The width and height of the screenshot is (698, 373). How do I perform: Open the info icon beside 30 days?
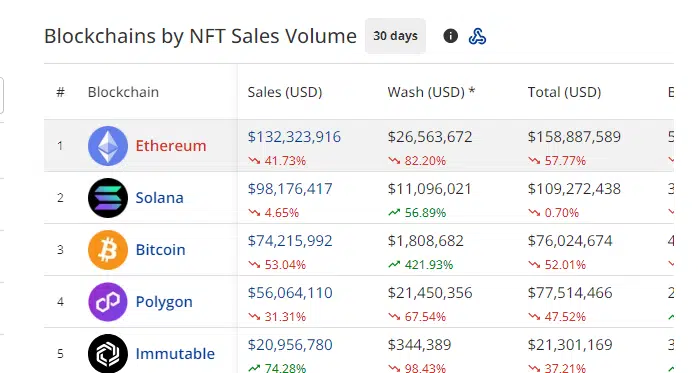point(450,36)
